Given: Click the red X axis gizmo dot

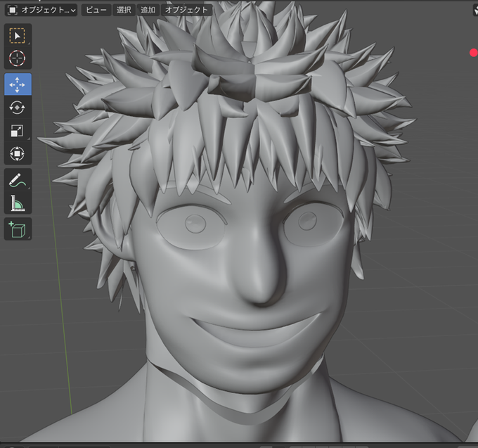Looking at the screenshot, I should point(473,53).
